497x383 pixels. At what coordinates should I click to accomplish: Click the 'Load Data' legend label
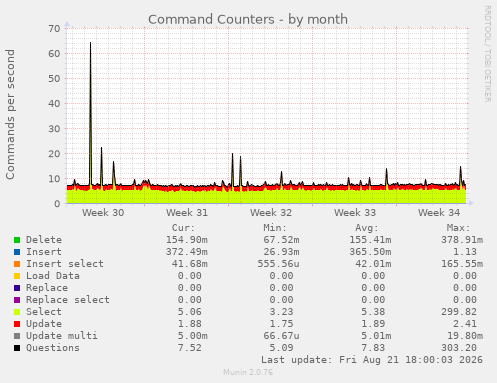[x=53, y=276]
